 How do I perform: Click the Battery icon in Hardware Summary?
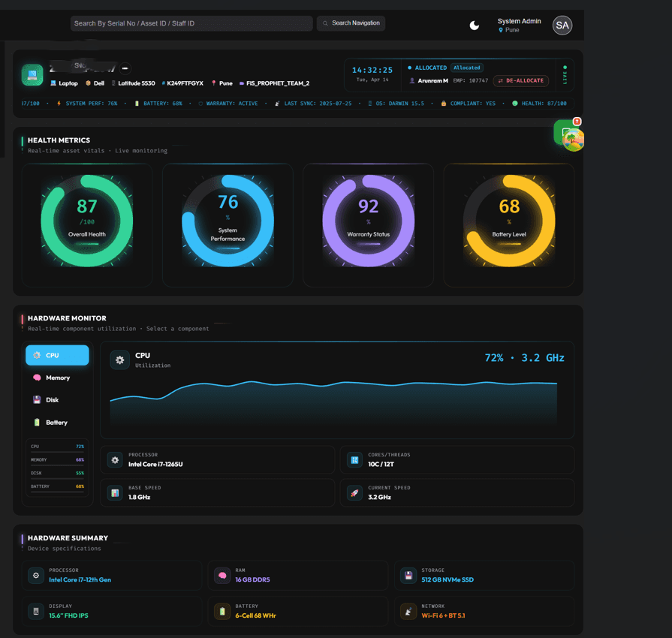pyautogui.click(x=222, y=612)
